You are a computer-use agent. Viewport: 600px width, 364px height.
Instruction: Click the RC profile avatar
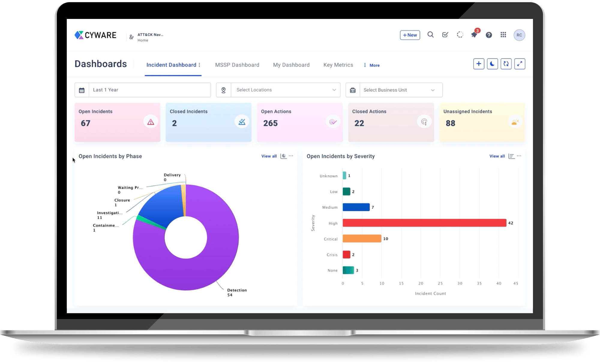point(519,35)
